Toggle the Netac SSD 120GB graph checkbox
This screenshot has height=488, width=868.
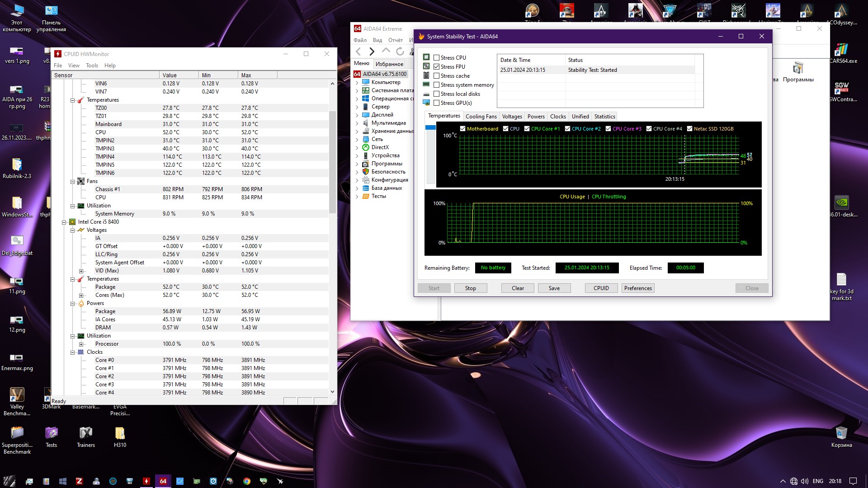[689, 129]
